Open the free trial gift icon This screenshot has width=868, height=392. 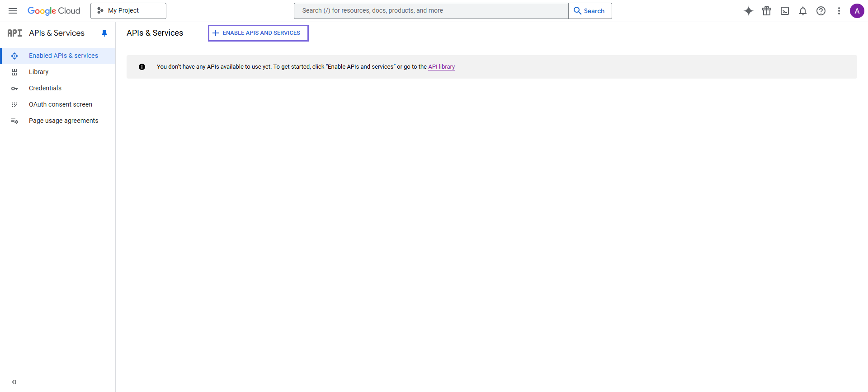click(767, 11)
